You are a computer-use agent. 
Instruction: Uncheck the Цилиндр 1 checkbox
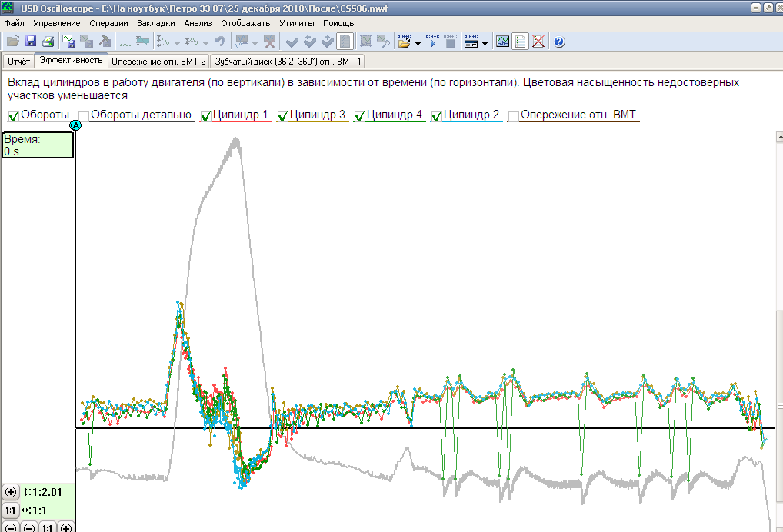pyautogui.click(x=205, y=116)
